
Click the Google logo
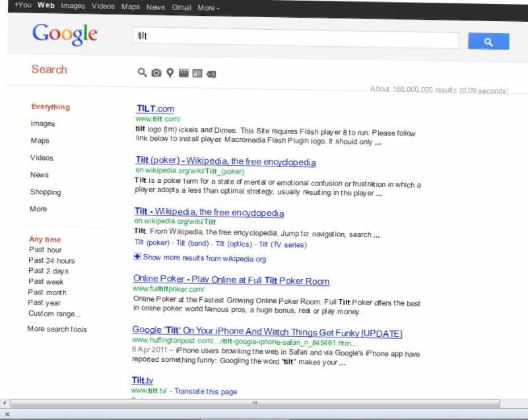[x=65, y=34]
